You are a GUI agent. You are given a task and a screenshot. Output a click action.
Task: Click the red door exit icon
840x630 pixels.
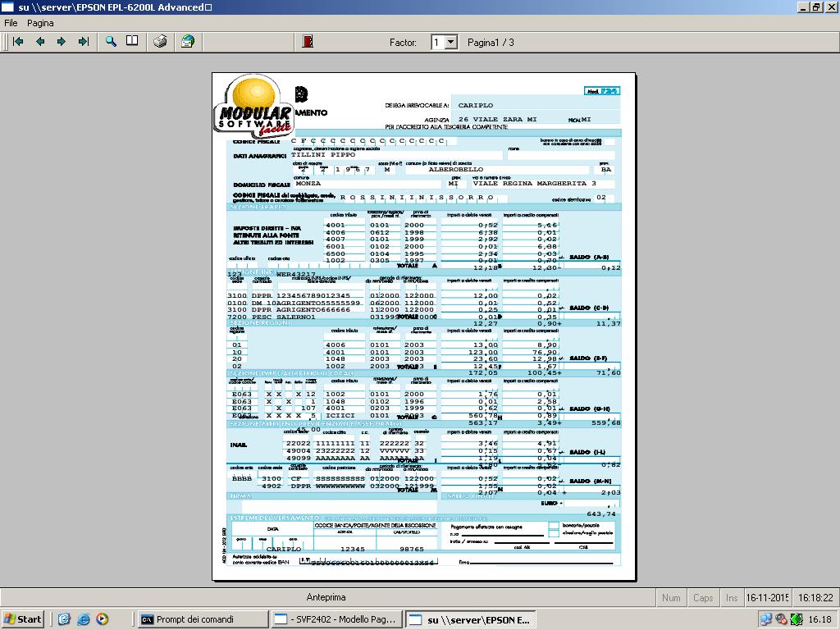(308, 42)
